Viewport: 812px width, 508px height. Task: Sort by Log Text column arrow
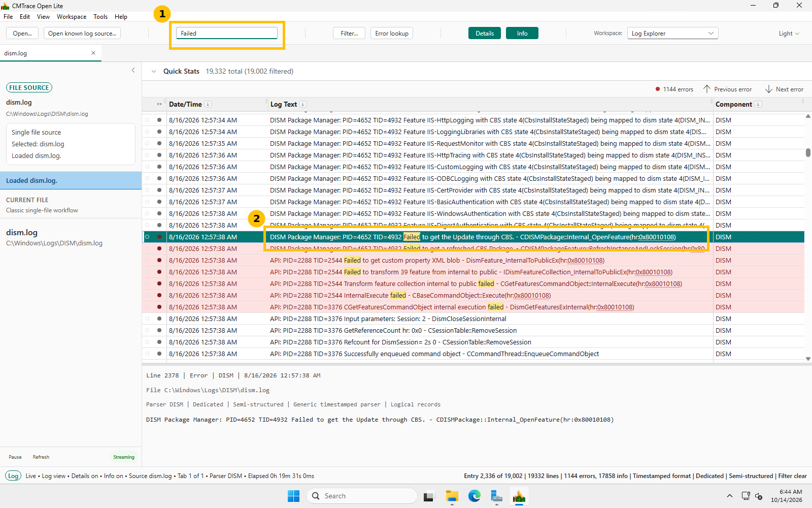pos(303,104)
